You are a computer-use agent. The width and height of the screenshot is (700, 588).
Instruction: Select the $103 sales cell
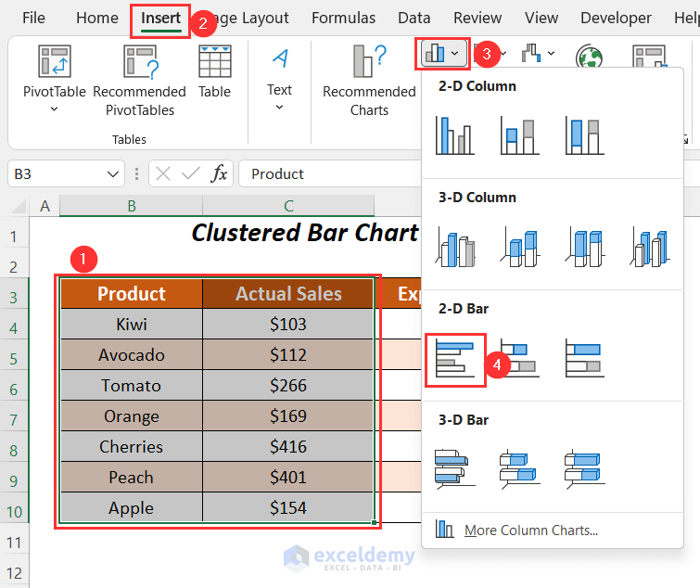point(288,324)
